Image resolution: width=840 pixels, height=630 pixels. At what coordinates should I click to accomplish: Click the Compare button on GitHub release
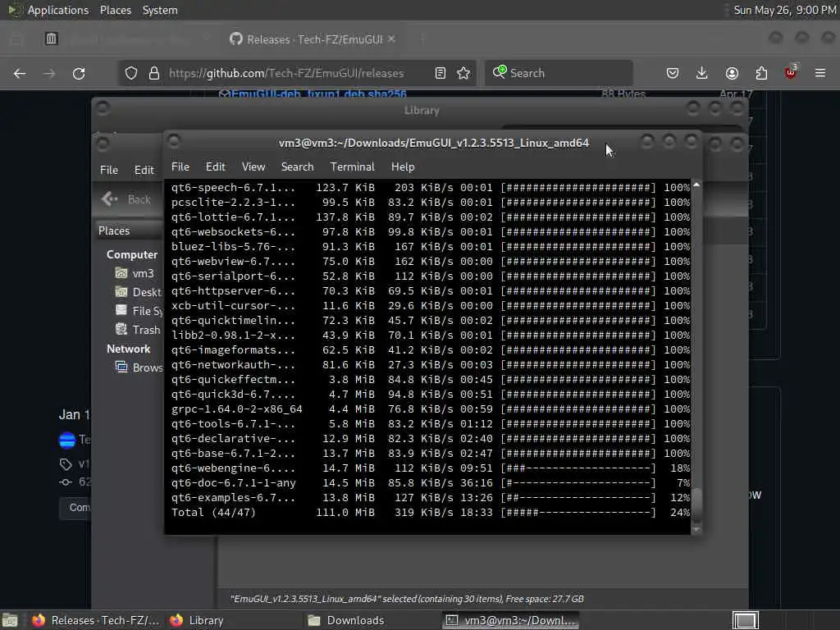(75, 507)
